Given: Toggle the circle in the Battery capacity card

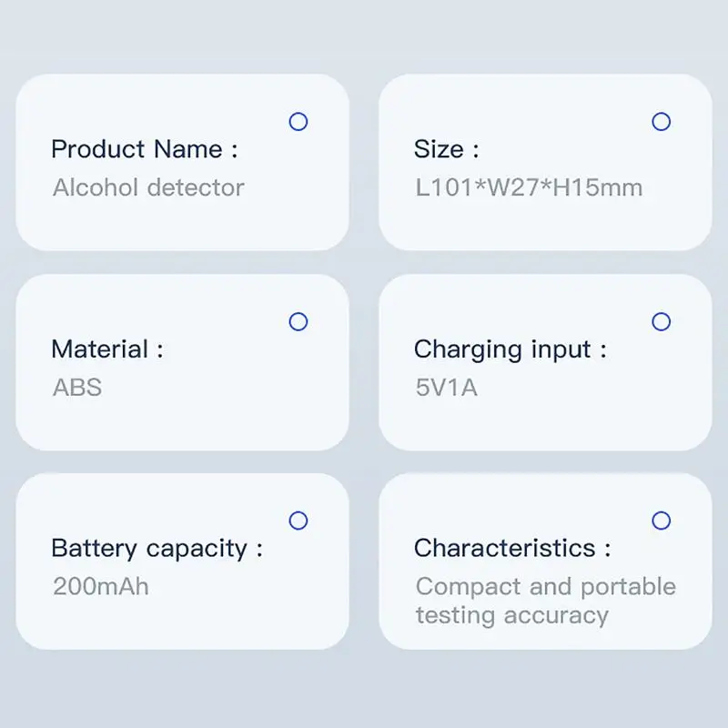Looking at the screenshot, I should (298, 521).
